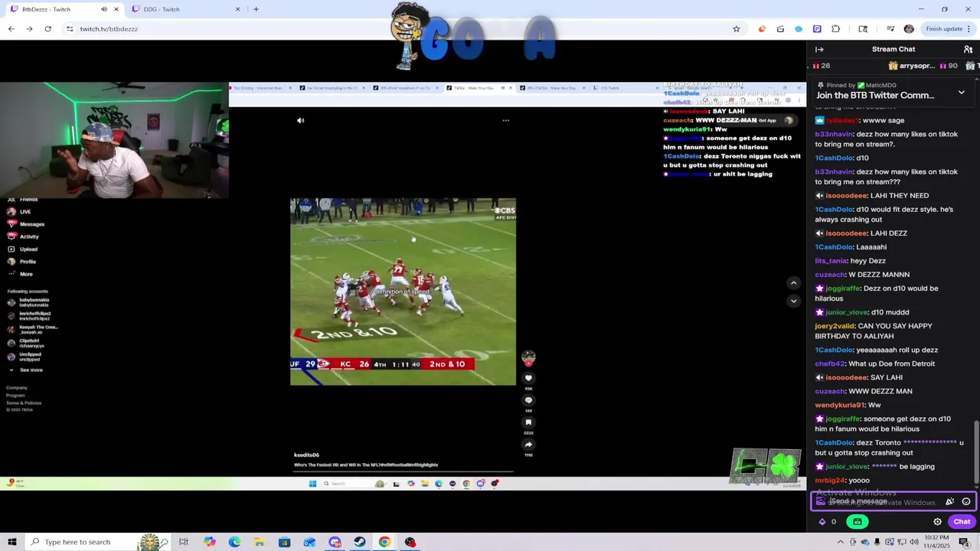The image size is (980, 551).
Task: Open the taskbar clock showing 10:32 PM
Action: (936, 542)
